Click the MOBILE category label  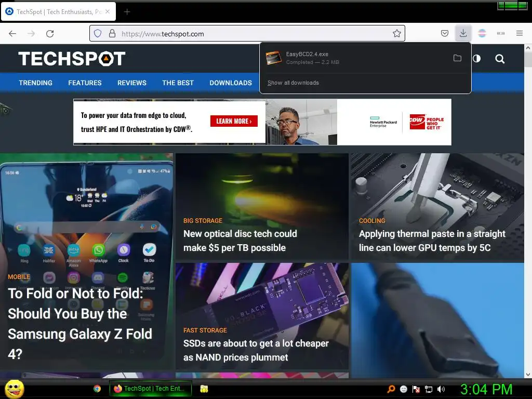tap(19, 277)
